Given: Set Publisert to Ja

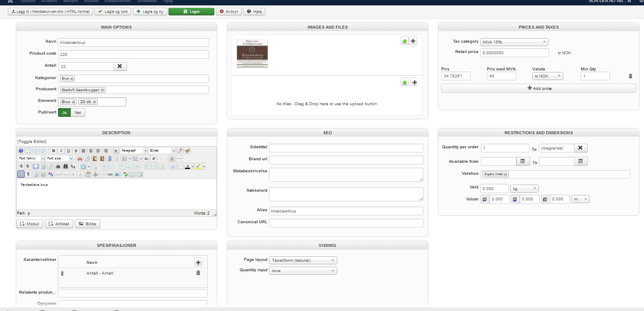Looking at the screenshot, I should (64, 112).
